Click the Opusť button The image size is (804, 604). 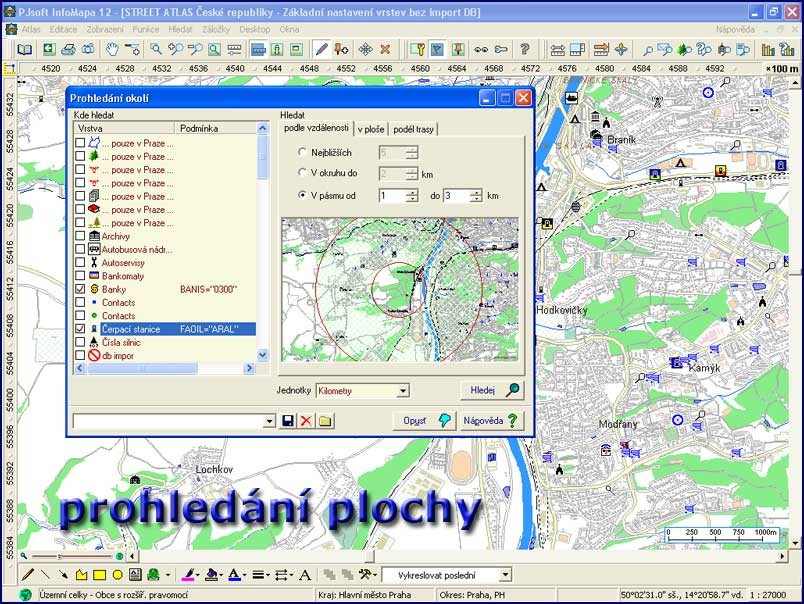click(425, 421)
